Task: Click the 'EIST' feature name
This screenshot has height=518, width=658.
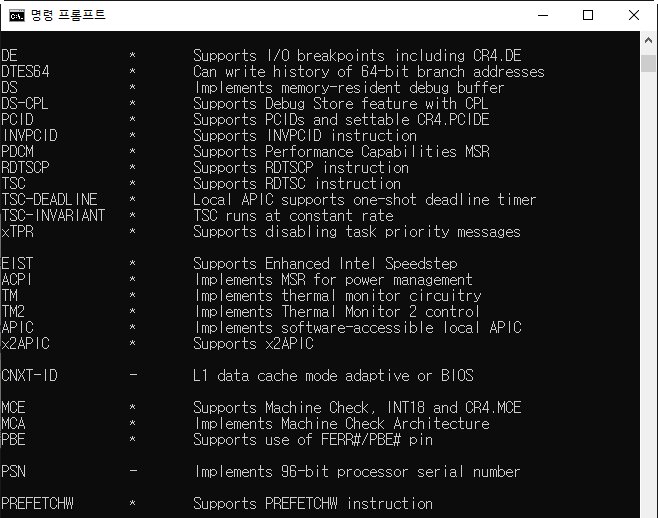Action: coord(17,264)
